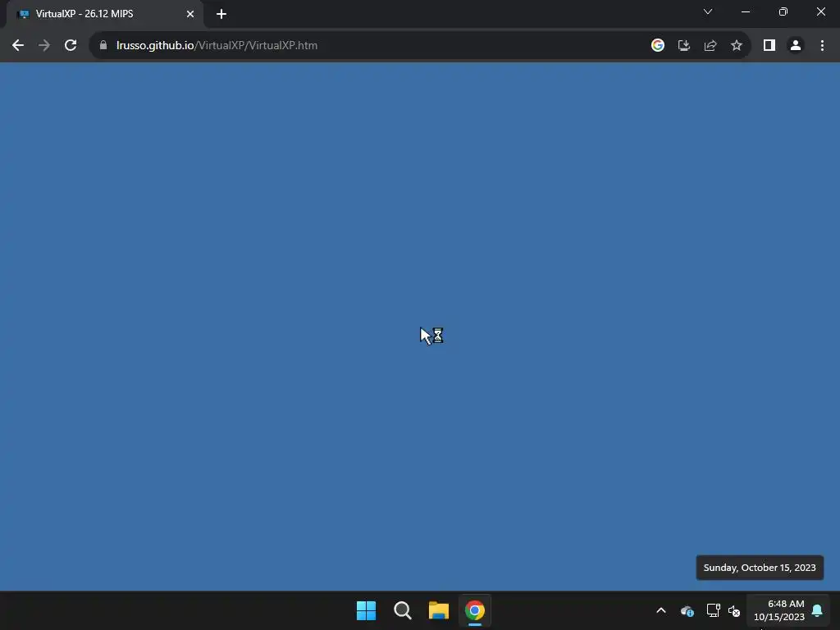Restore down the Chrome window

783,11
